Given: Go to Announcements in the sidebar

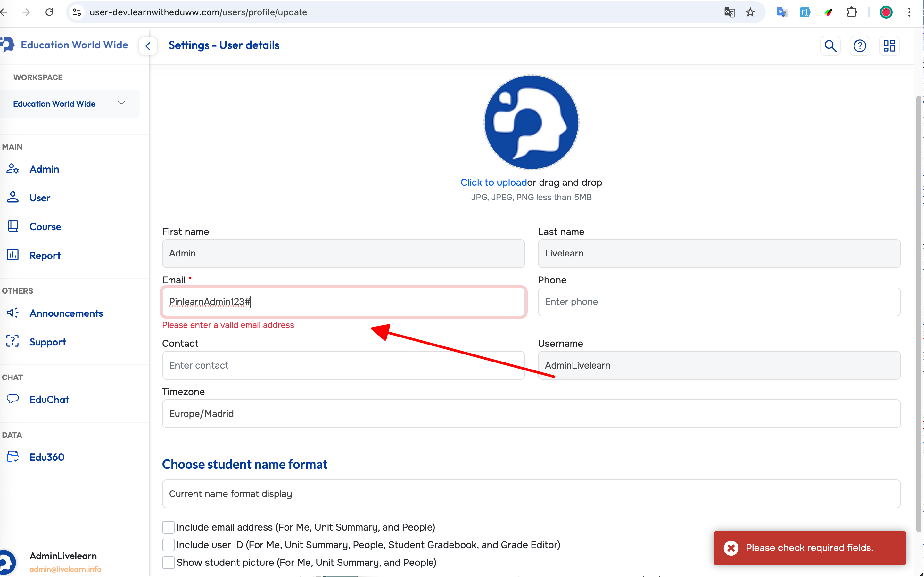Looking at the screenshot, I should click(66, 313).
